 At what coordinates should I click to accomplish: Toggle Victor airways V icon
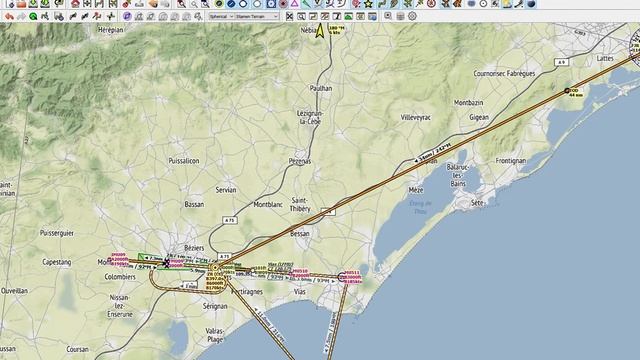318,4
